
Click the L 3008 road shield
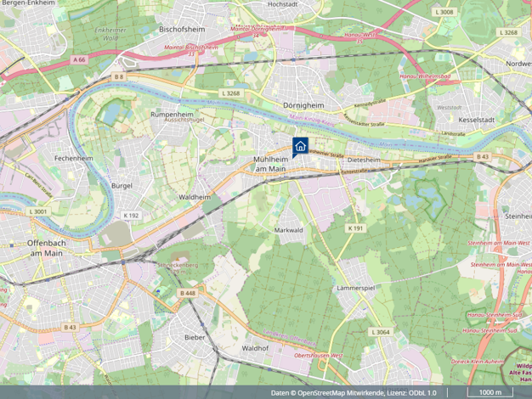444,12
